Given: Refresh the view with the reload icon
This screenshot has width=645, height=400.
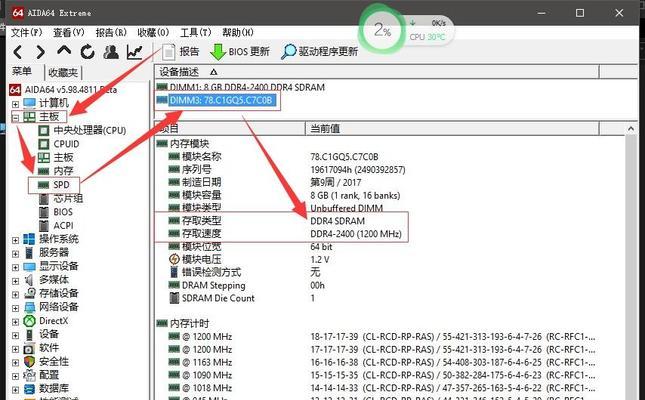Looking at the screenshot, I should click(x=87, y=52).
